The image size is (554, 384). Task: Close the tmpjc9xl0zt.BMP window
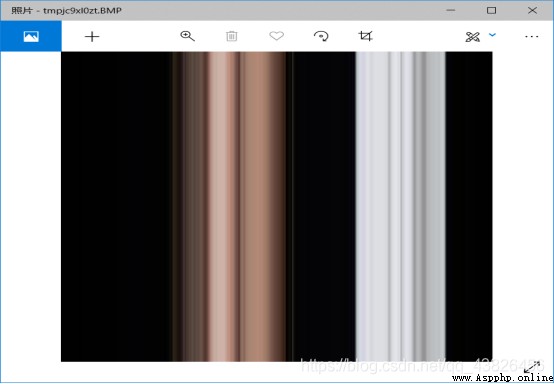[532, 10]
